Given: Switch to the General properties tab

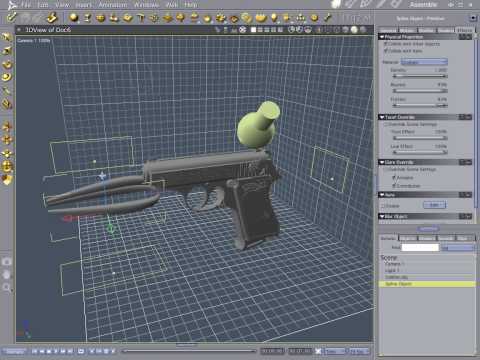Looking at the screenshot, I should [x=388, y=30].
